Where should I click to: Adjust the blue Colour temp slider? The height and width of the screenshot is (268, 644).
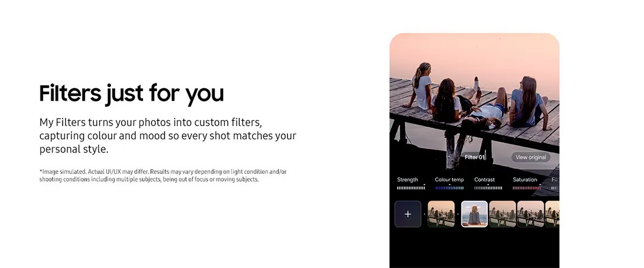click(x=449, y=188)
